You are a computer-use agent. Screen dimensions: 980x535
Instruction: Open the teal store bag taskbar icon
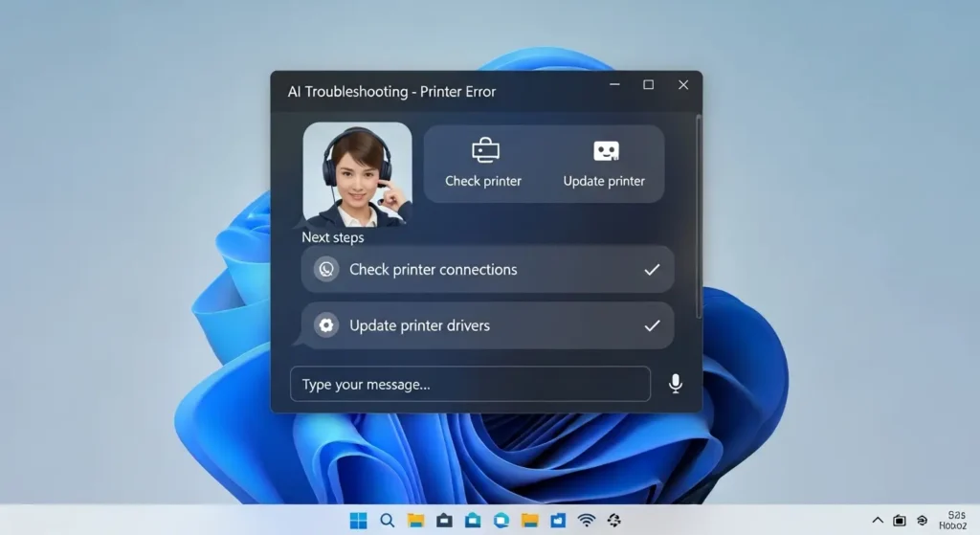pyautogui.click(x=473, y=520)
